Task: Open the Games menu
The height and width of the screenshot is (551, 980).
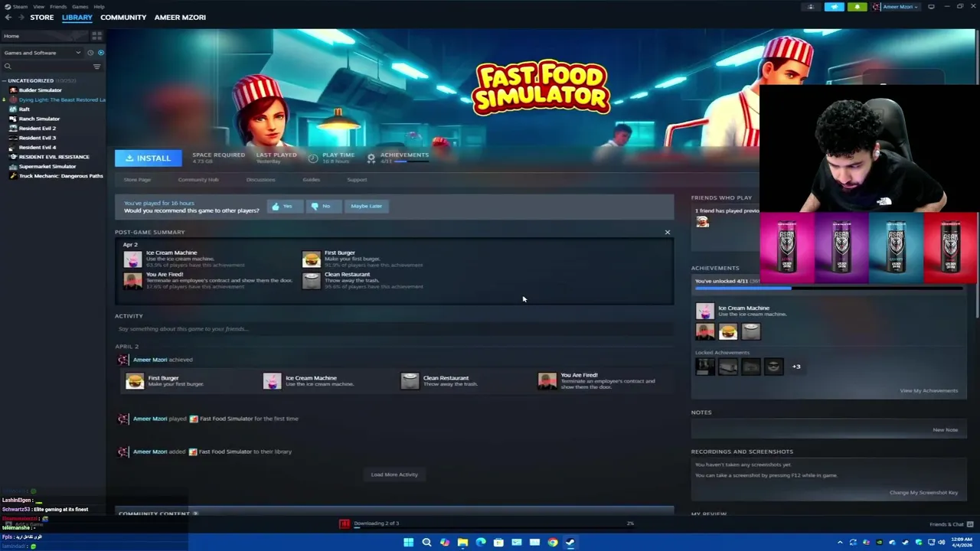Action: coord(80,6)
